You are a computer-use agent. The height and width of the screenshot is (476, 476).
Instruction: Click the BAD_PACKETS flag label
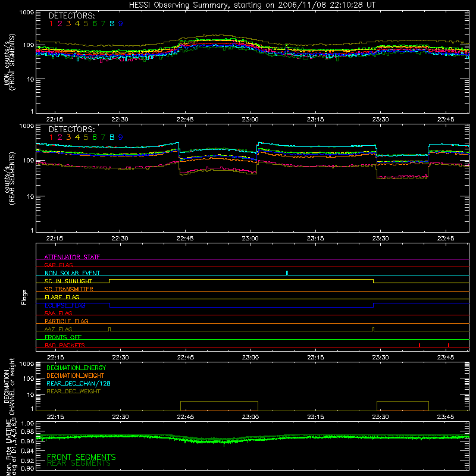(65, 345)
